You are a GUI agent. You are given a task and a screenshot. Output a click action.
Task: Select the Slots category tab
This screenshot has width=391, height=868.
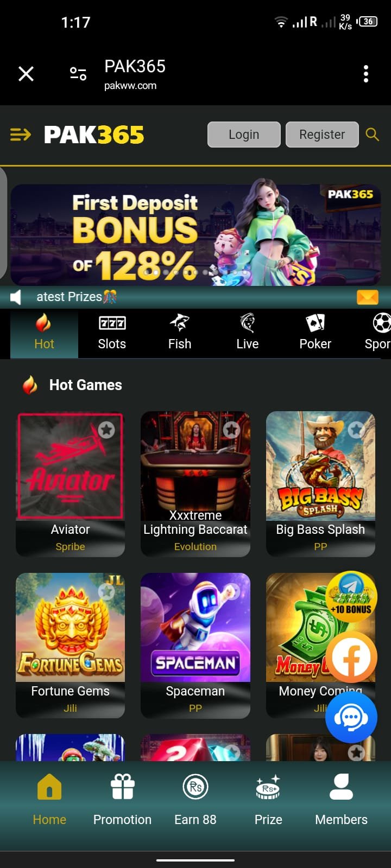[112, 333]
